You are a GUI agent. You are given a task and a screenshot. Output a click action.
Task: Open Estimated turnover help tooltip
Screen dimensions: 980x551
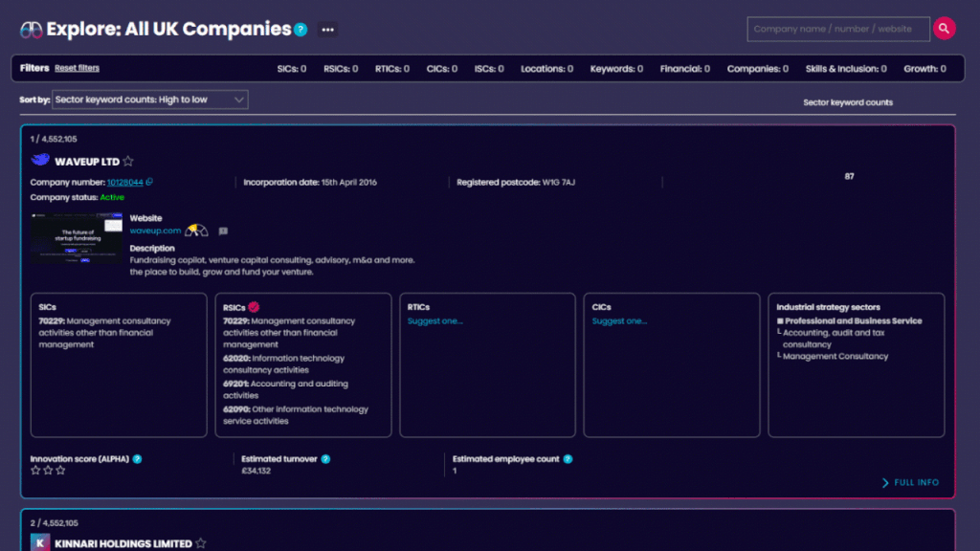point(325,459)
